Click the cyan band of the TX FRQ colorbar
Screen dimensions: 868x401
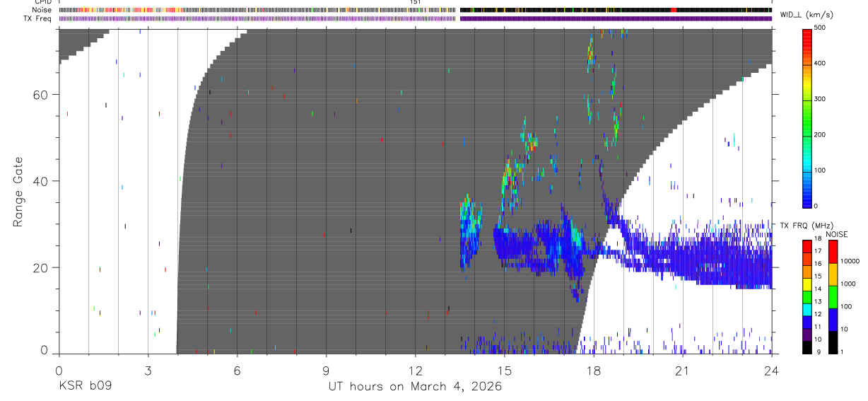[x=807, y=310]
